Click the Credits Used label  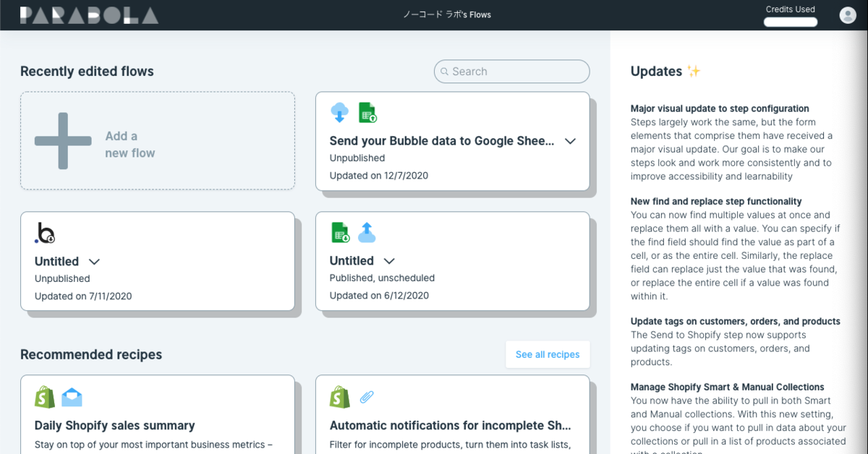pos(791,9)
